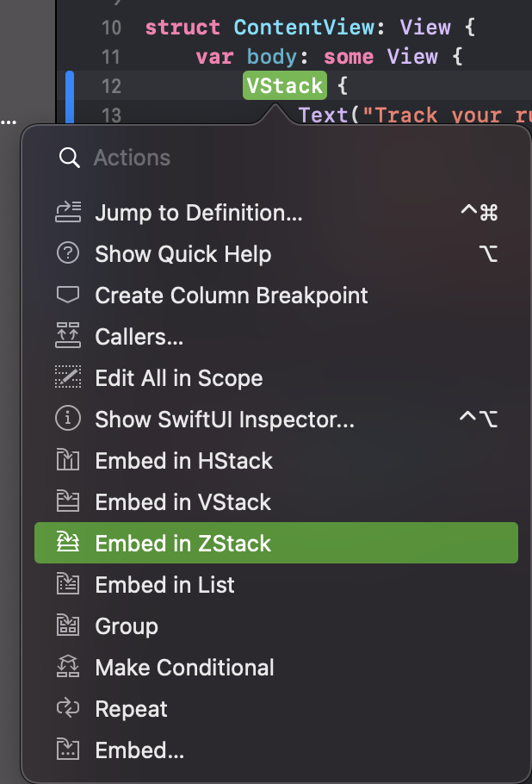Click the Embed in List icon
The height and width of the screenshot is (784, 532).
68,585
